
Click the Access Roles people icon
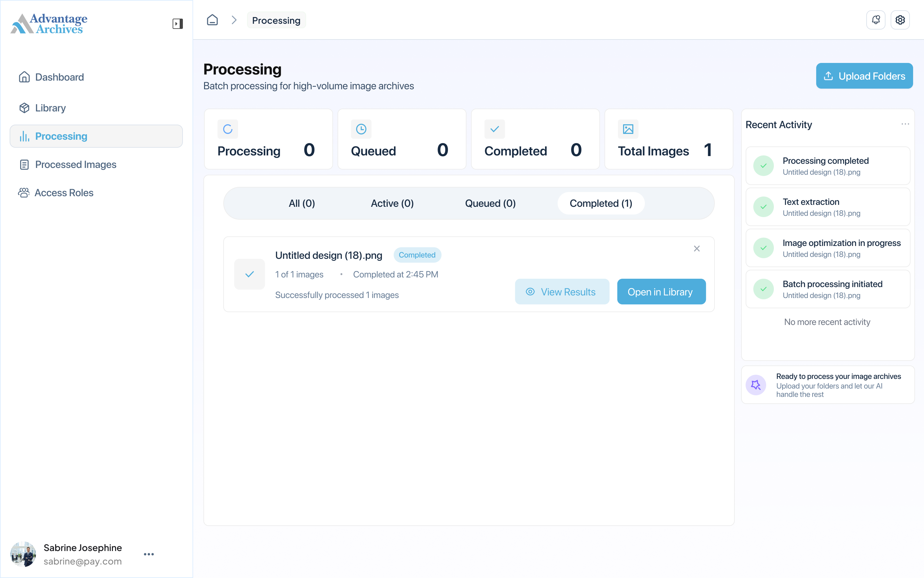pos(24,193)
